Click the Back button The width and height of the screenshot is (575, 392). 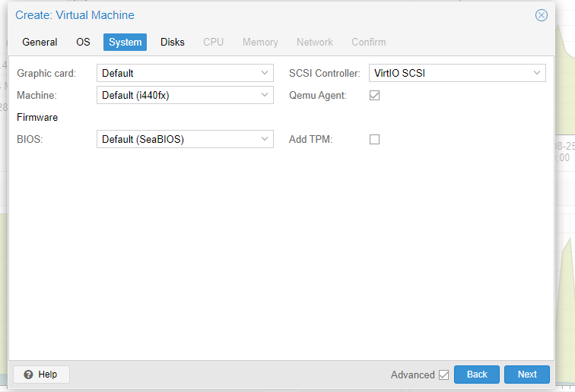tap(477, 375)
